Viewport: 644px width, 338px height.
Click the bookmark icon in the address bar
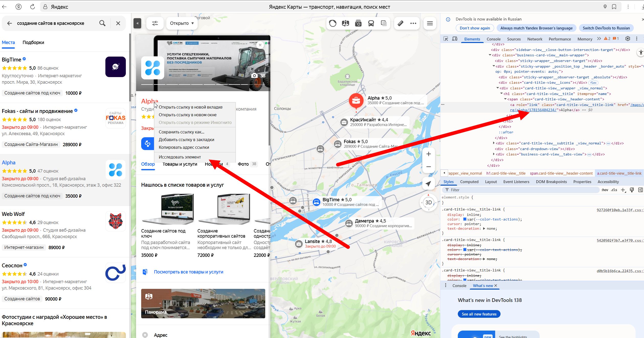click(614, 7)
